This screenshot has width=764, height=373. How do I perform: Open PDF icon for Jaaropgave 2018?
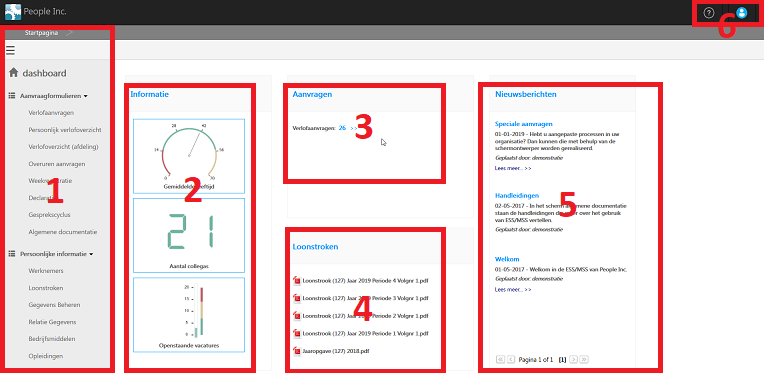[297, 351]
